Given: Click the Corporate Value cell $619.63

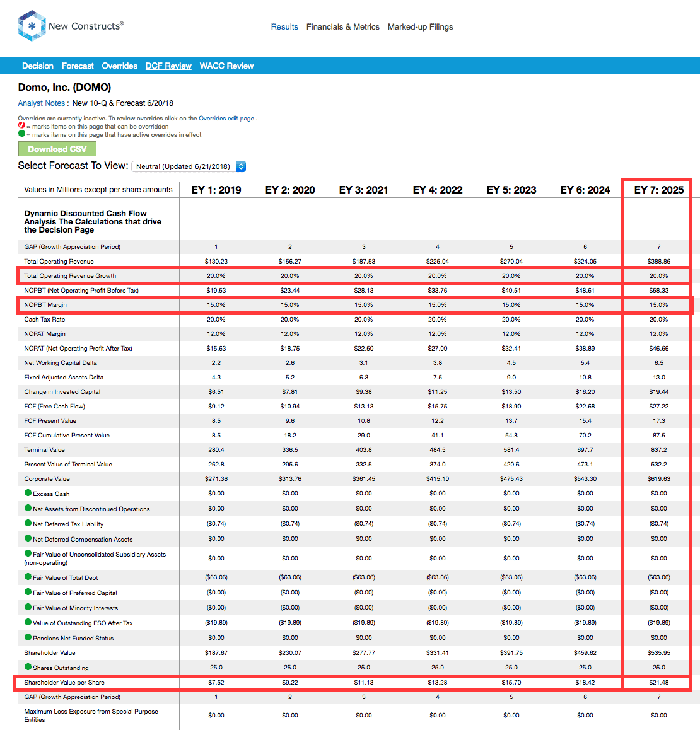Looking at the screenshot, I should 659,478.
